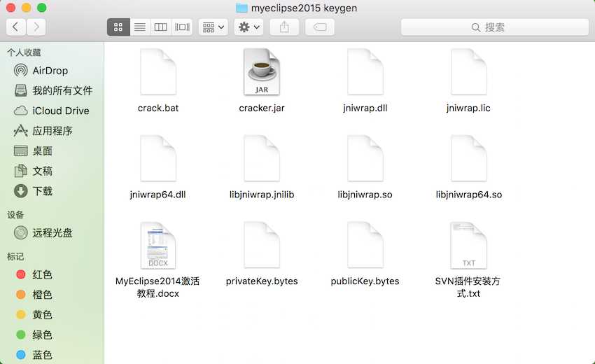Click the jniwrap.dll filename label

tap(365, 108)
